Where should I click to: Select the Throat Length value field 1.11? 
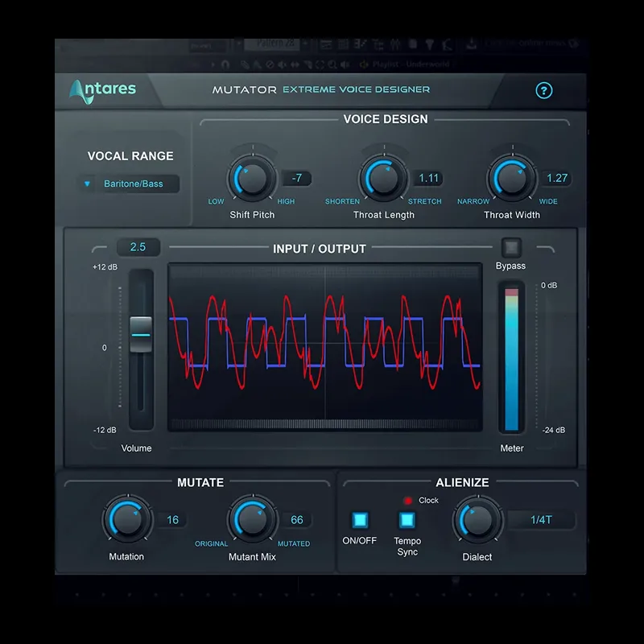pyautogui.click(x=428, y=178)
